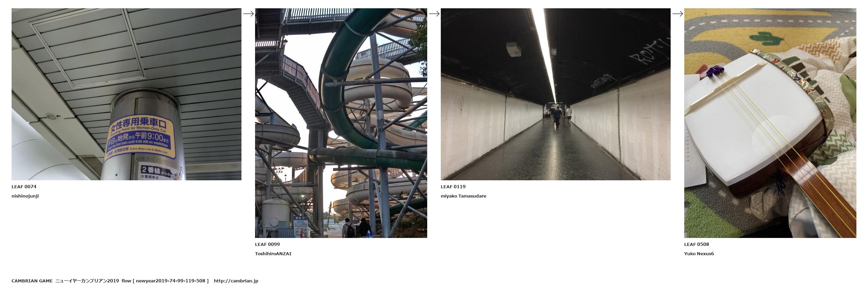Open the shamisen instrument photo

tap(770, 123)
